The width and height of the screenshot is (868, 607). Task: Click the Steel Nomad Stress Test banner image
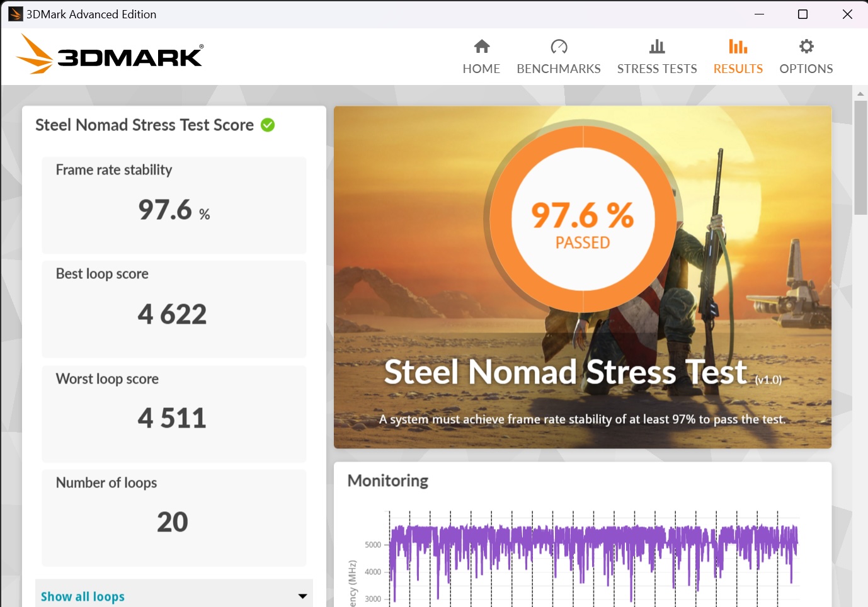(583, 277)
